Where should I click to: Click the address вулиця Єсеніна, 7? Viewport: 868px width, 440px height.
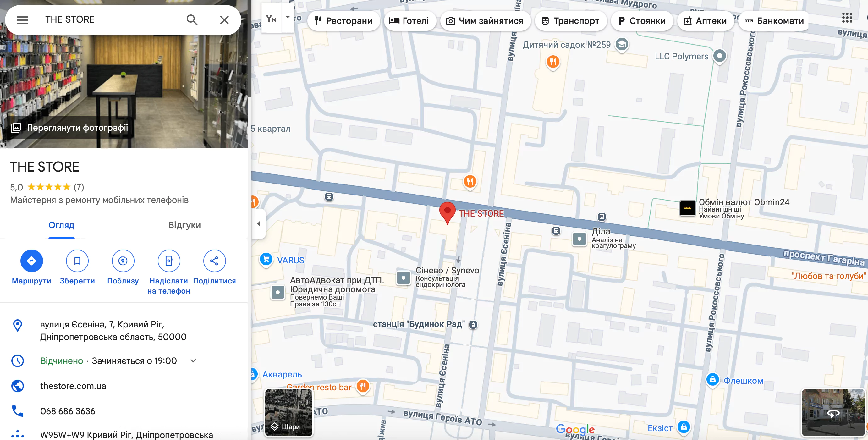tap(113, 331)
